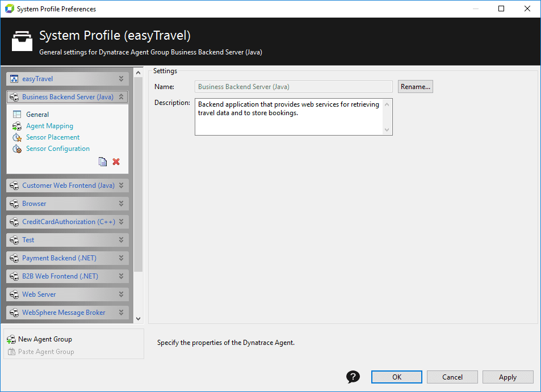Screen dimensions: 541x392
Task: Click the B2B Web Frontend group icon
Action: pos(14,276)
